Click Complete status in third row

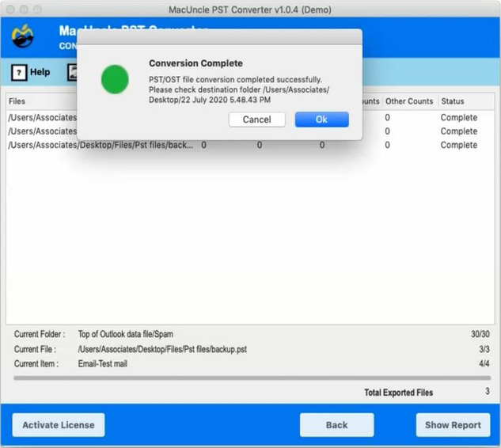pyautogui.click(x=459, y=145)
